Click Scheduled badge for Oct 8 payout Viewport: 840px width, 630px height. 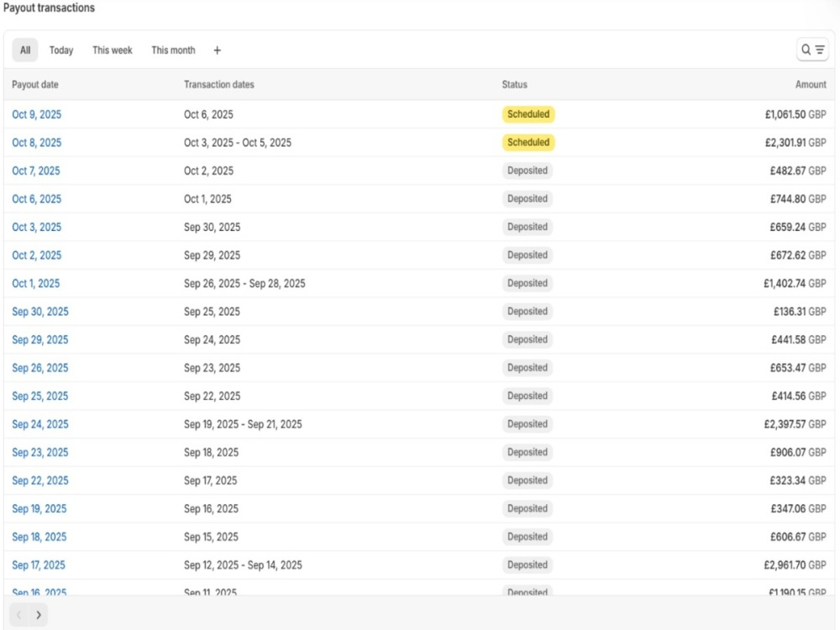[528, 143]
